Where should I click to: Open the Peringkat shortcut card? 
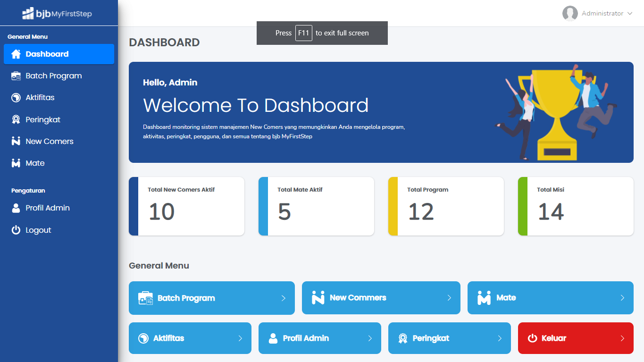pyautogui.click(x=450, y=338)
